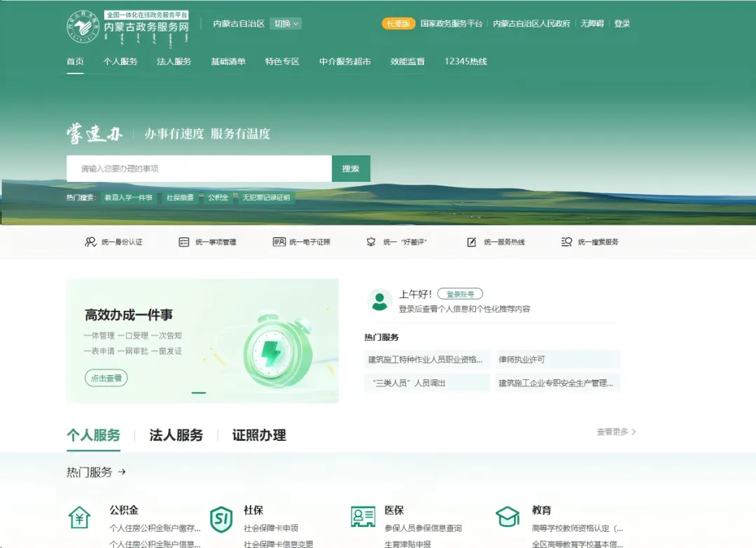Click the user avatar icon beside 上午好

[379, 301]
